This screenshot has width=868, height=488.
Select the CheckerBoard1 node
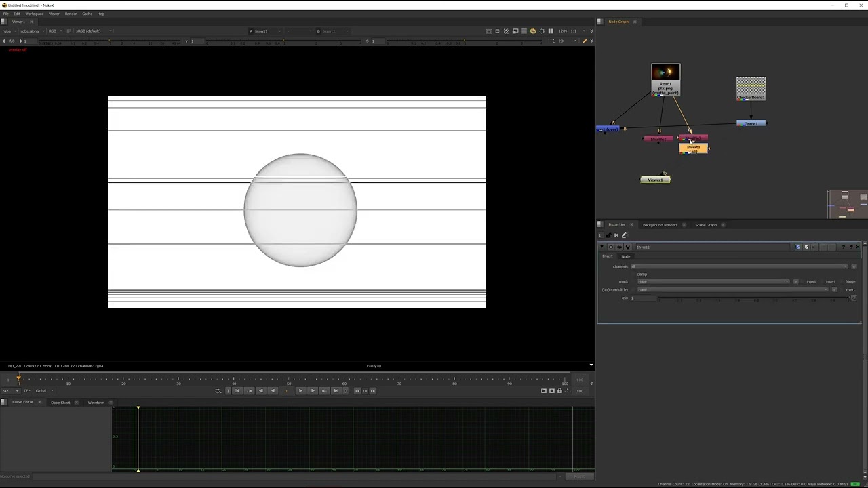click(751, 89)
